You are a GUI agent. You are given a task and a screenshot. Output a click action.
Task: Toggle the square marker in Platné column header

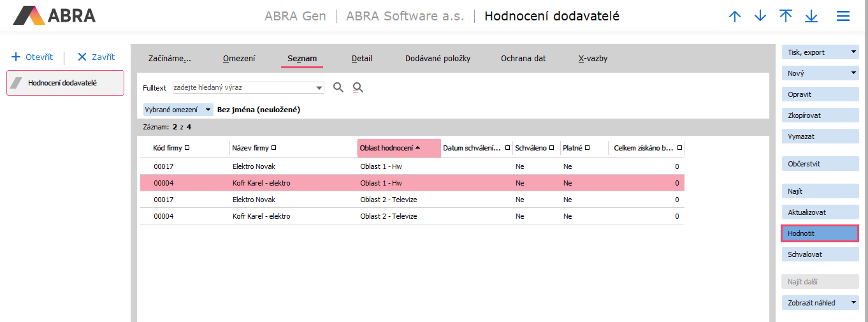coord(587,148)
